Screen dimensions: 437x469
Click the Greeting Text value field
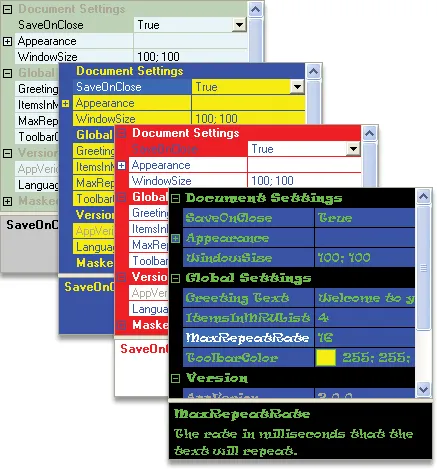365,298
